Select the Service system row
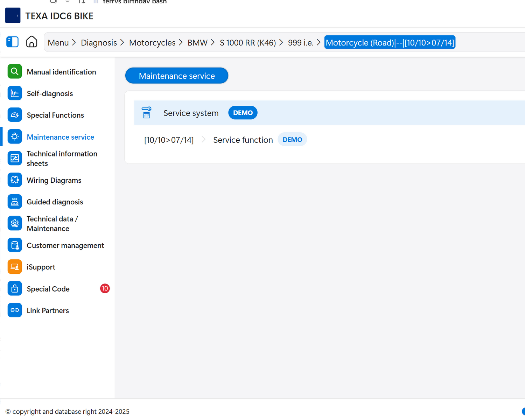This screenshot has width=525, height=420. point(329,113)
